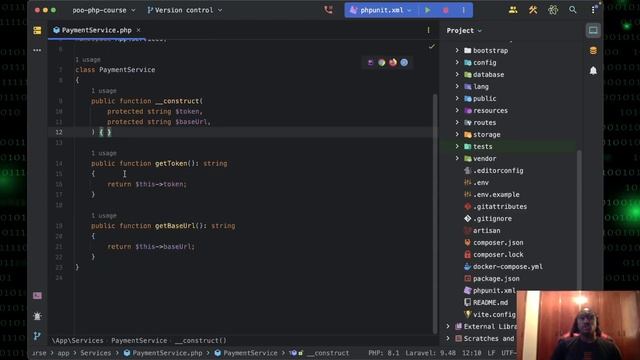
Task: Expand the public folder
Action: click(x=457, y=98)
